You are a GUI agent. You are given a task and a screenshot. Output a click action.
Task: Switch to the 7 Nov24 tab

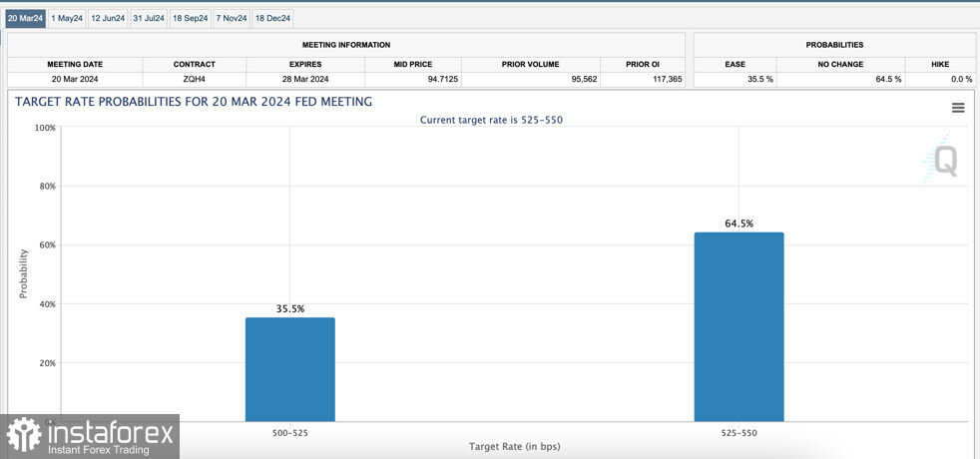(x=232, y=18)
